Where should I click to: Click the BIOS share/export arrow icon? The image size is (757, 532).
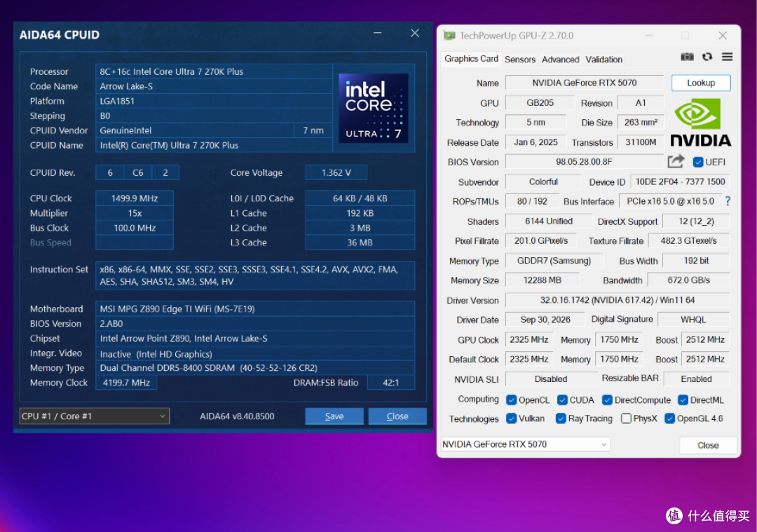pos(676,162)
